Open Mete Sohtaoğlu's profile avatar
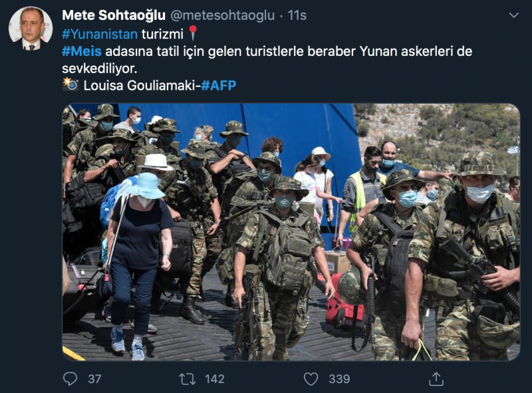Viewport: 532px width, 393px height. 31,29
